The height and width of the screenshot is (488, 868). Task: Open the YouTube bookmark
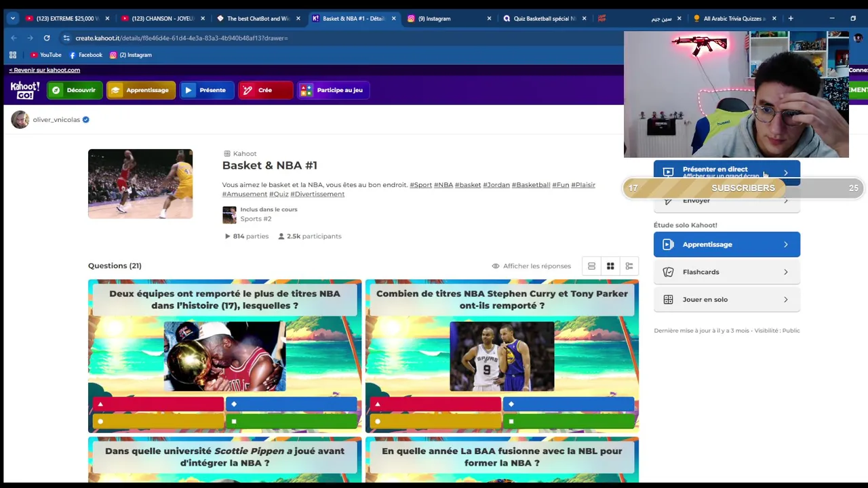46,55
